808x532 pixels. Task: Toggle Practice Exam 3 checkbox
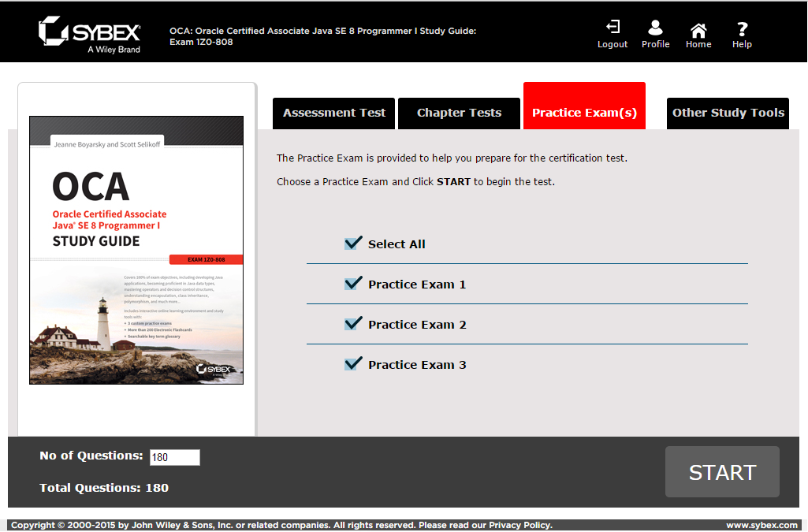353,363
